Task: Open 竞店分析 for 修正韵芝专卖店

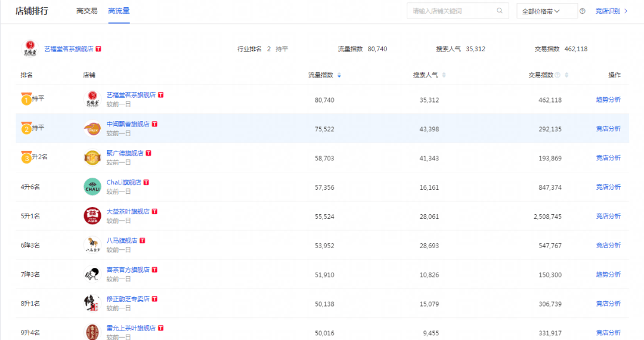Action: pos(608,304)
